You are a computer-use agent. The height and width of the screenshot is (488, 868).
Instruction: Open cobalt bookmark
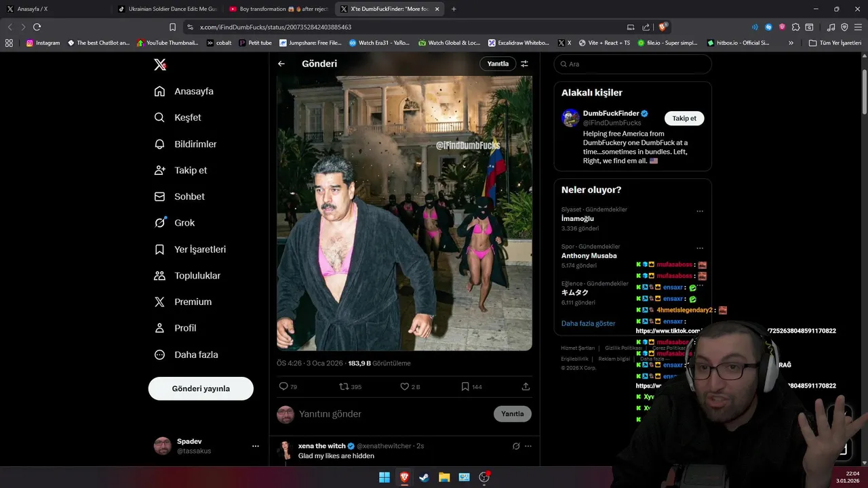219,43
